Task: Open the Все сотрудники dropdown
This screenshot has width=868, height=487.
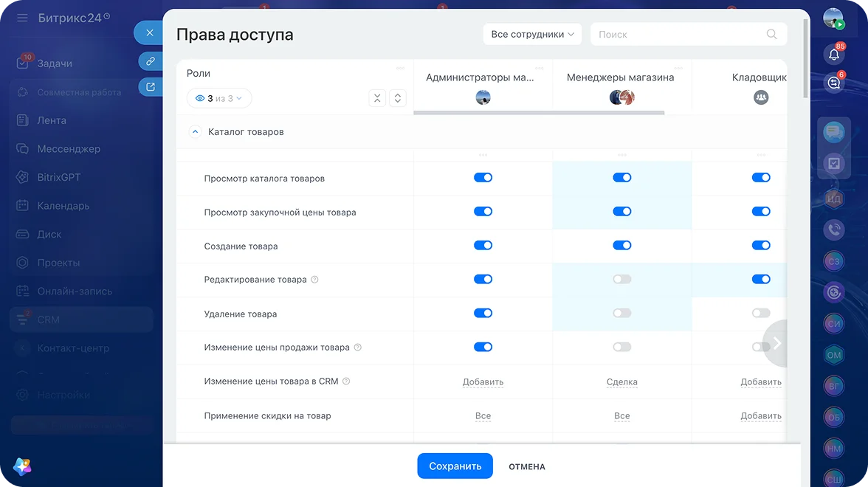Action: point(532,34)
